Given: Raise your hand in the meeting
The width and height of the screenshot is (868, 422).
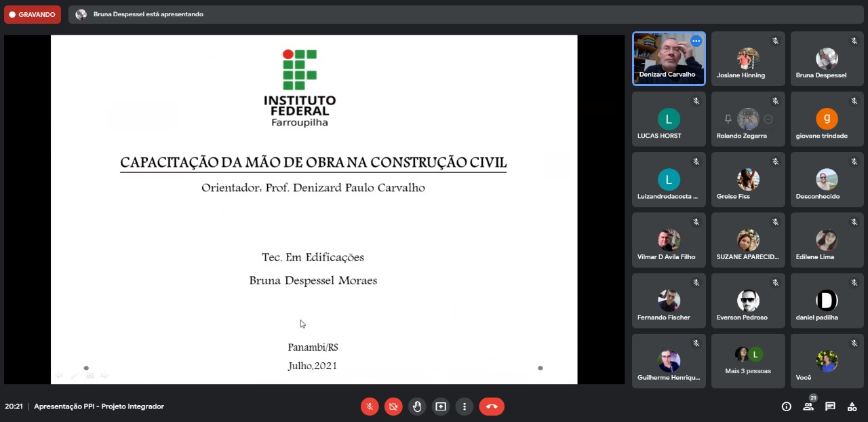Looking at the screenshot, I should [417, 406].
